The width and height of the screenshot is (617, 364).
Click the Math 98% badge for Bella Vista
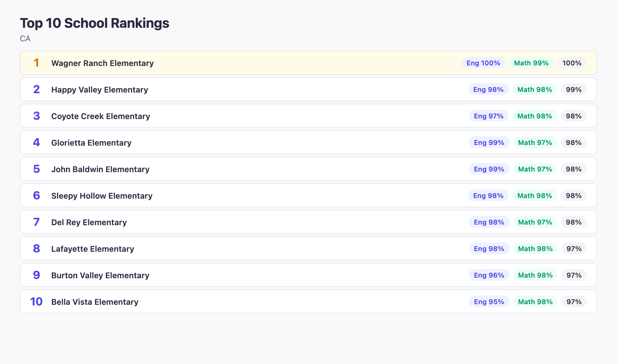tap(535, 302)
